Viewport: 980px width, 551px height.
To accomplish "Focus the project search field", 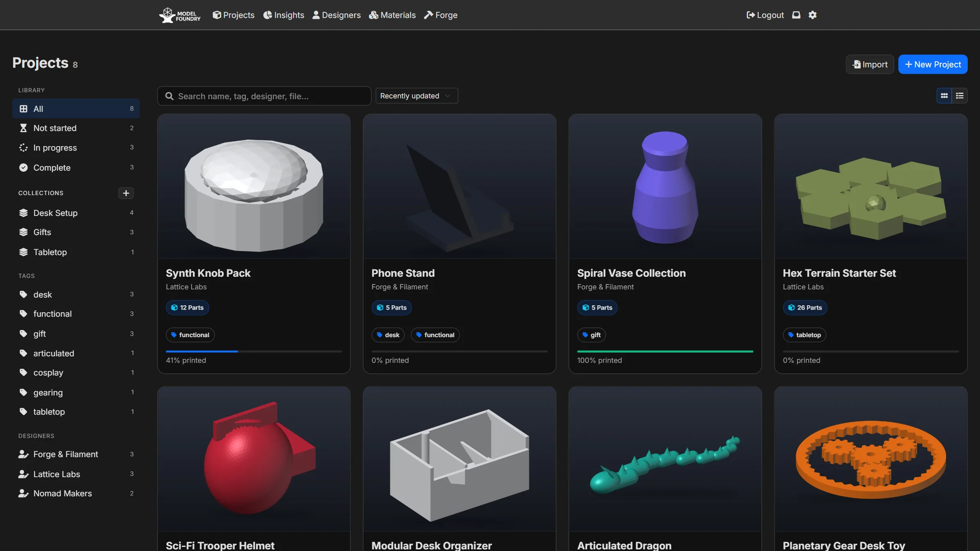I will pos(264,96).
